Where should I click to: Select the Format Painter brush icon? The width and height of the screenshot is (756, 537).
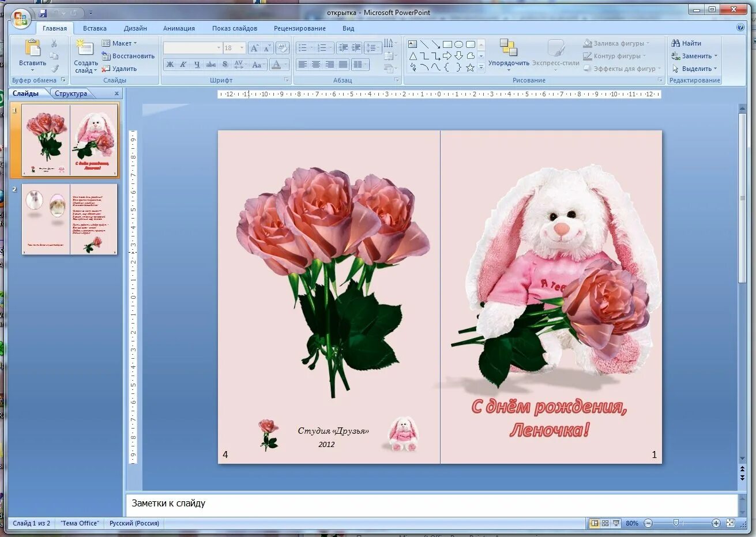click(54, 69)
